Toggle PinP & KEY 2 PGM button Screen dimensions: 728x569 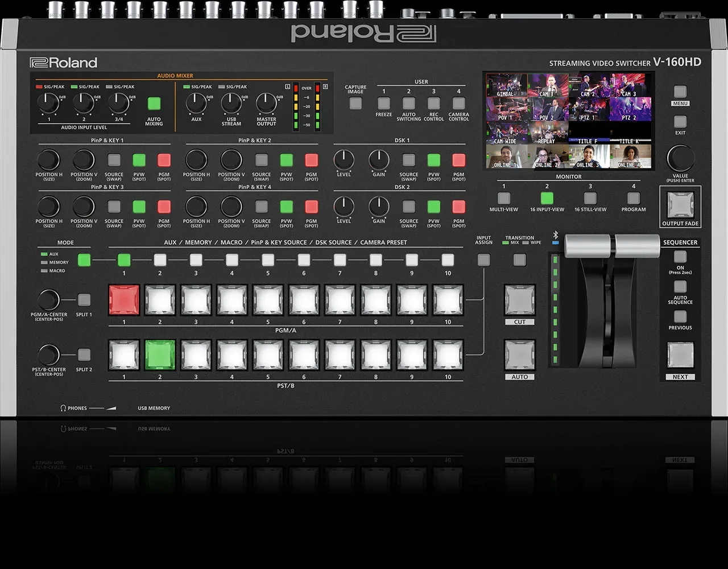pyautogui.click(x=311, y=160)
